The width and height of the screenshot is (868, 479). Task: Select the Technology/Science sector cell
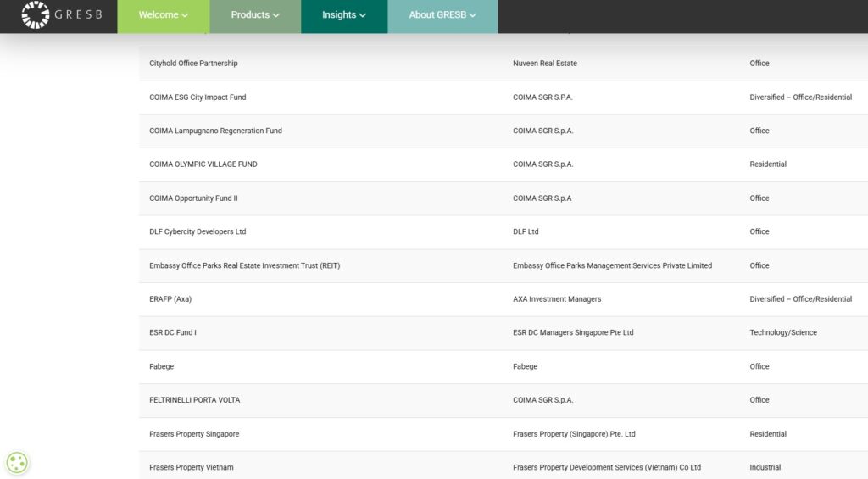782,332
